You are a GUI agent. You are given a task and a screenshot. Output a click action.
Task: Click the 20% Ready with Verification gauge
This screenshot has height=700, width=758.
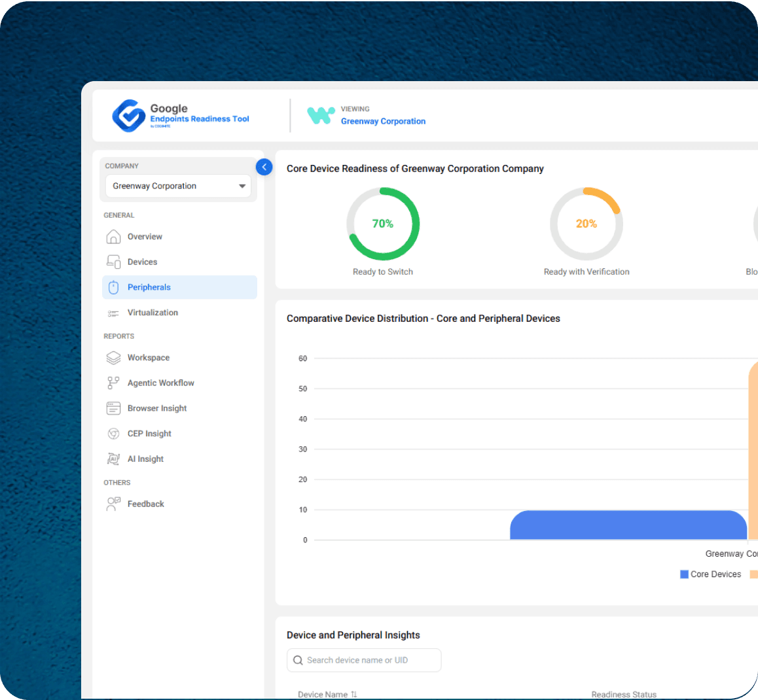click(587, 224)
